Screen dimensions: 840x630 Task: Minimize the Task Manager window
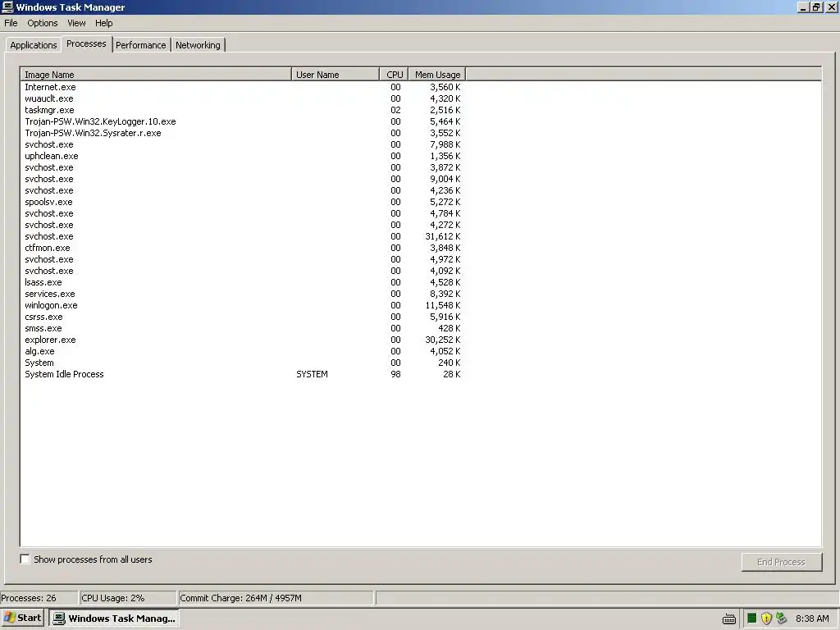803,7
